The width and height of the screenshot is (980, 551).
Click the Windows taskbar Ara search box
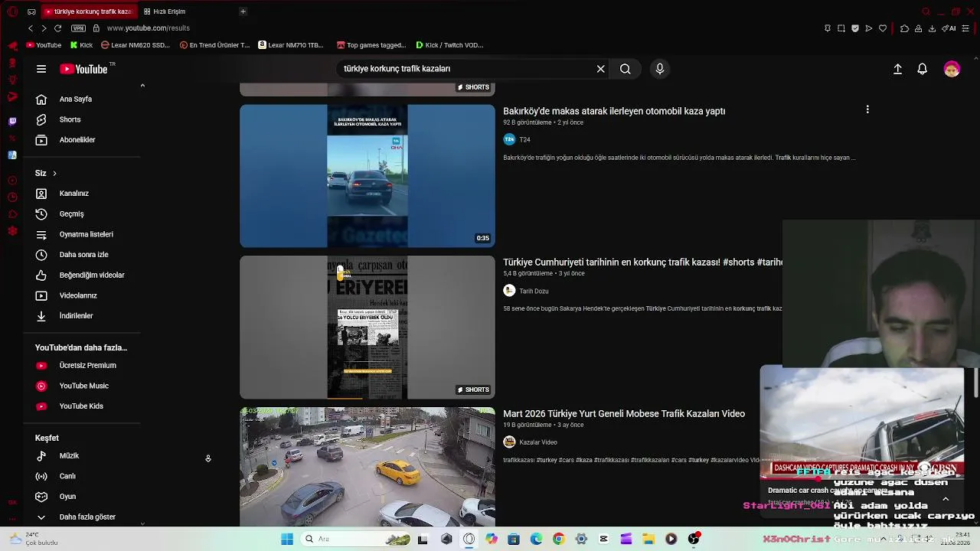[358, 539]
